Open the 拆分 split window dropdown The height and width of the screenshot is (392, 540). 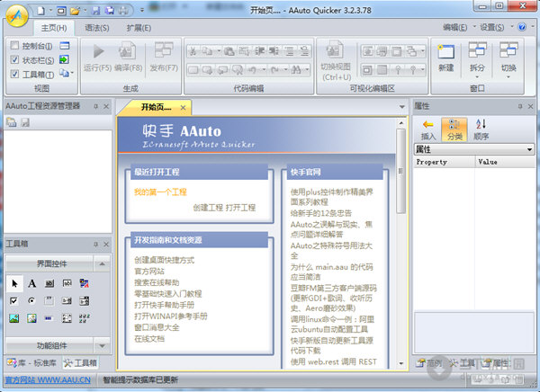point(477,76)
